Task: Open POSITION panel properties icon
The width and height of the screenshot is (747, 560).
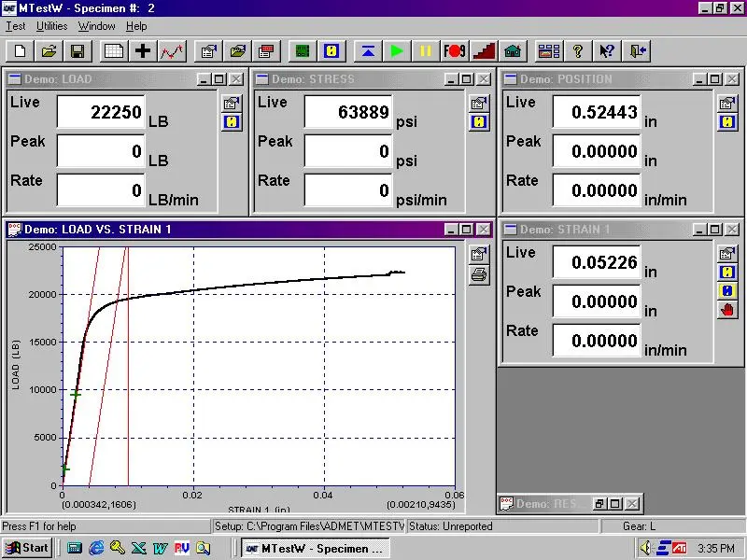Action: point(727,103)
